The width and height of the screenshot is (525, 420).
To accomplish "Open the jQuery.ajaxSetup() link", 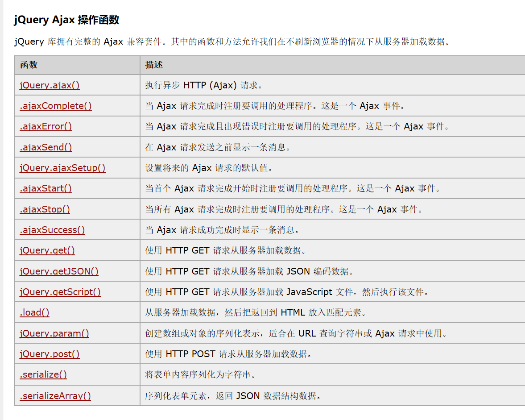I will (x=62, y=168).
